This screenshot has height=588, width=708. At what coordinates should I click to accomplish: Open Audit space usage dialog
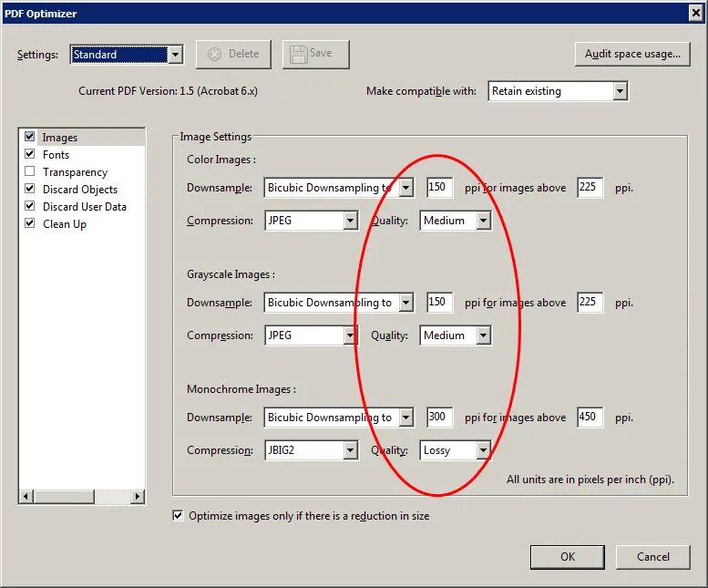632,54
